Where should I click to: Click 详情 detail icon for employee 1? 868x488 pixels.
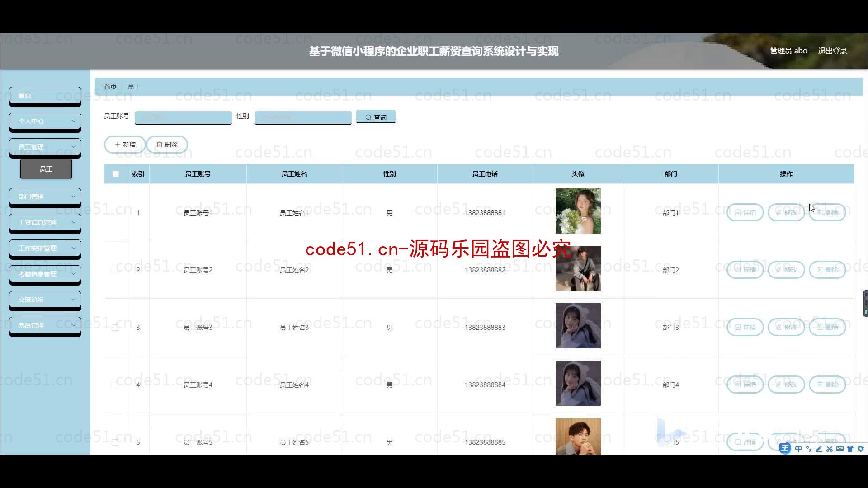click(745, 212)
